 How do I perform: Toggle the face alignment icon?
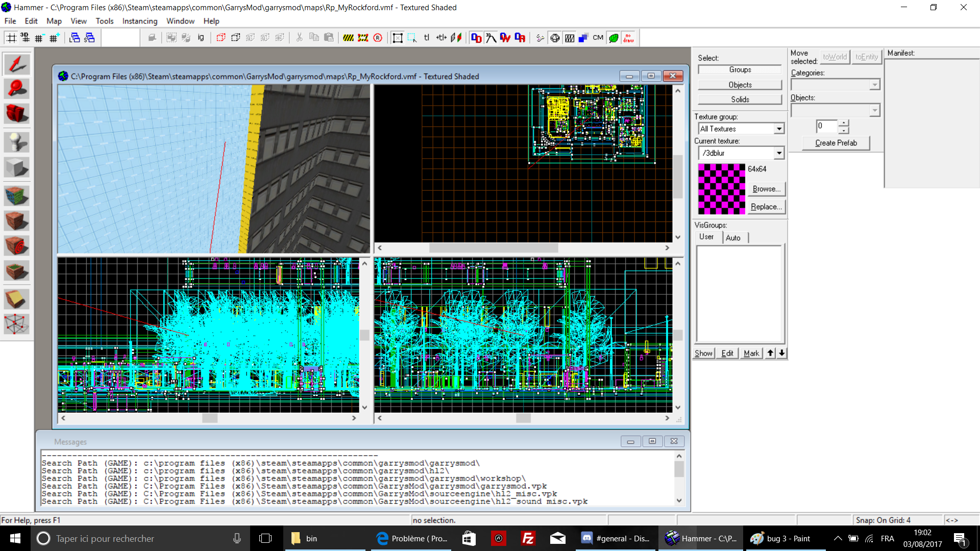pos(456,38)
